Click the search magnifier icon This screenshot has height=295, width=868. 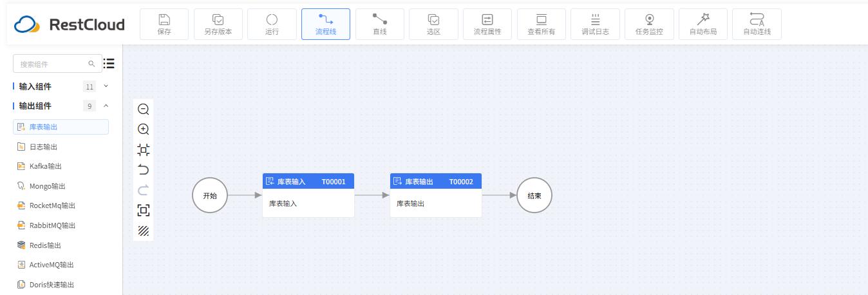pos(91,64)
